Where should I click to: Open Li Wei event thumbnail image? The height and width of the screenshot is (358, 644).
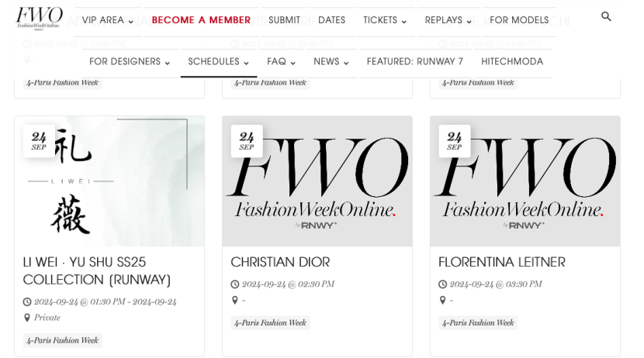coord(109,181)
